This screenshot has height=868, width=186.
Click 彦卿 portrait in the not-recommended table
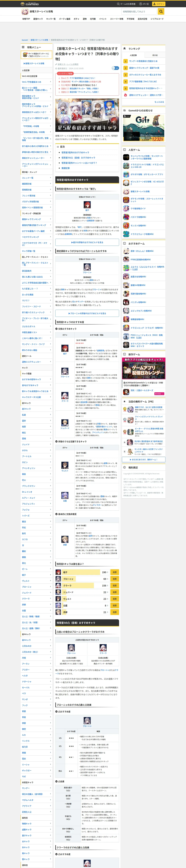pyautogui.click(x=65, y=539)
